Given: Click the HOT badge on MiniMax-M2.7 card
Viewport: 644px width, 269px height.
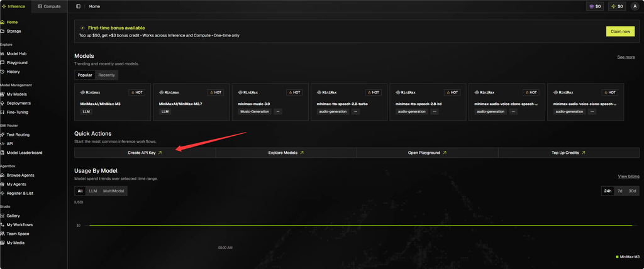Looking at the screenshot, I should [x=216, y=93].
